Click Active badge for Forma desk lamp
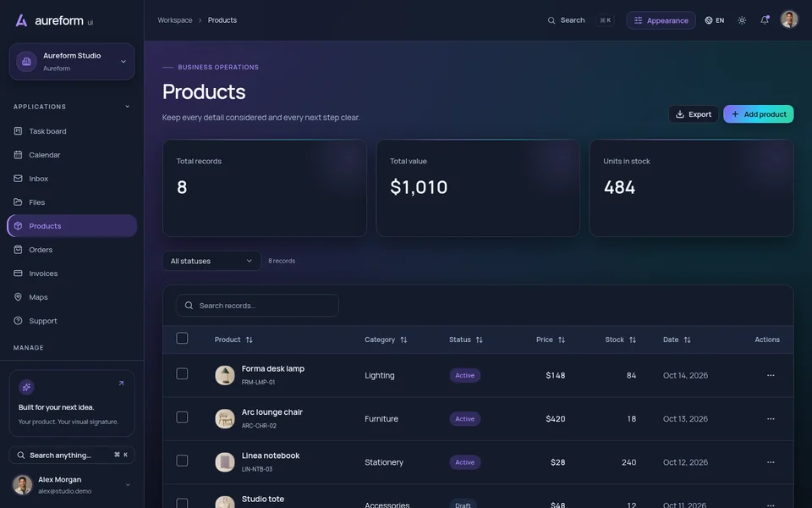This screenshot has width=812, height=508. 464,375
